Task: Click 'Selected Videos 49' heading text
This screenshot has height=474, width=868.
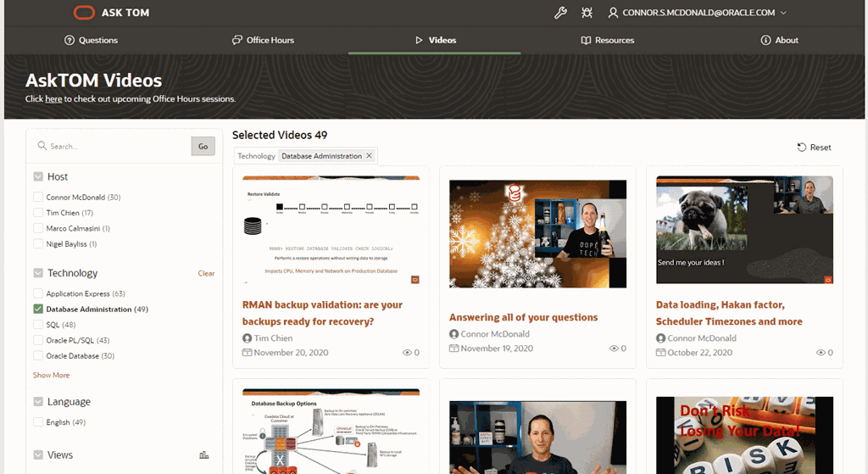Action: click(x=280, y=135)
